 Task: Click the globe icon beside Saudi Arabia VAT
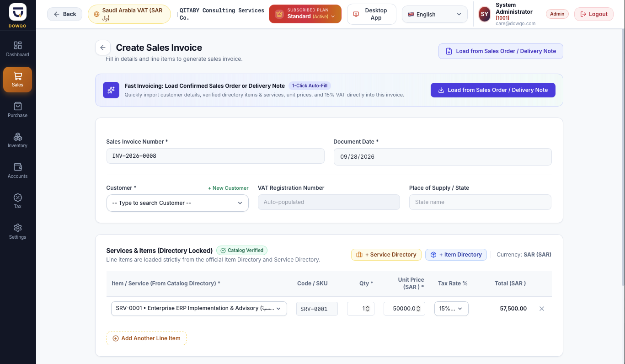(96, 14)
